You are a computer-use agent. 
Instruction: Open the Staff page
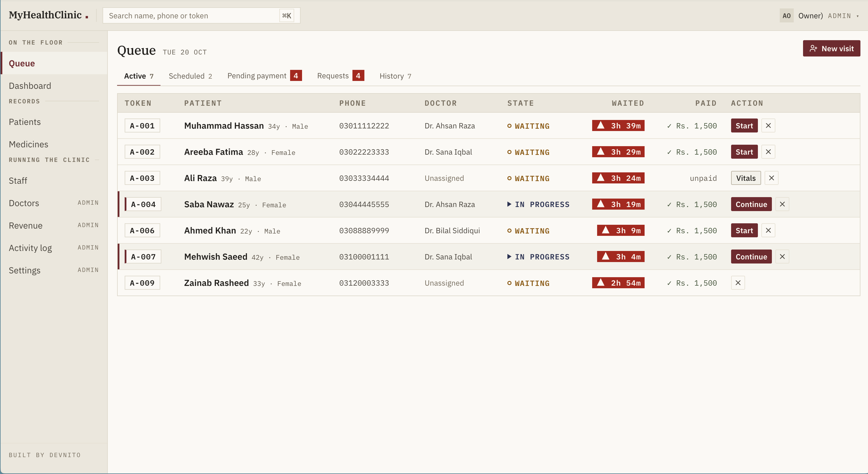(54, 181)
